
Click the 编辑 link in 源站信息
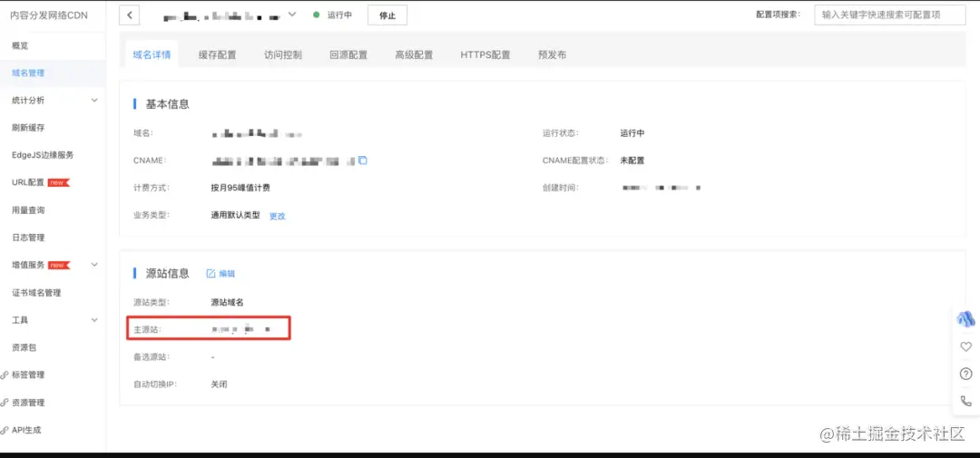pos(227,273)
